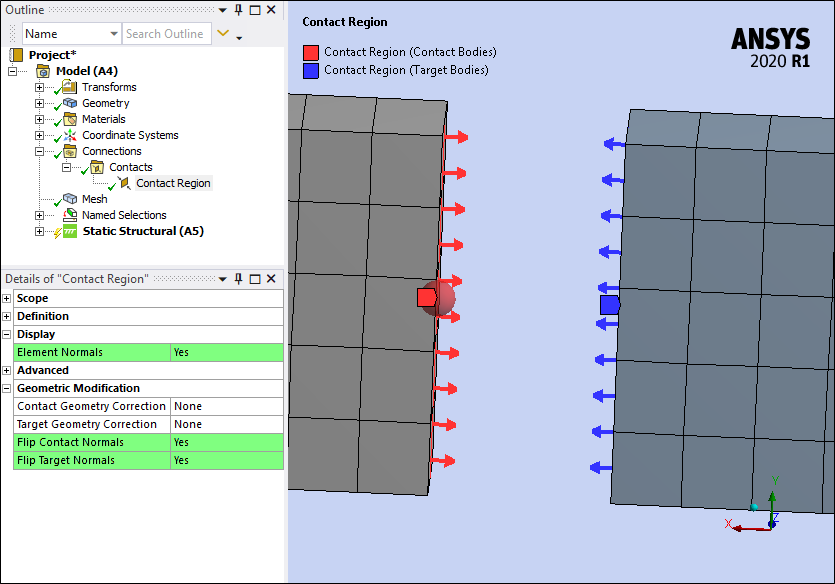The height and width of the screenshot is (584, 835).
Task: Open the Name filter dropdown
Action: [x=111, y=34]
